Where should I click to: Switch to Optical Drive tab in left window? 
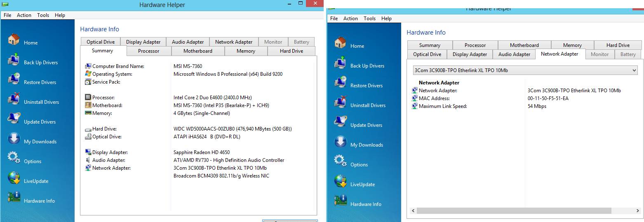pos(101,42)
